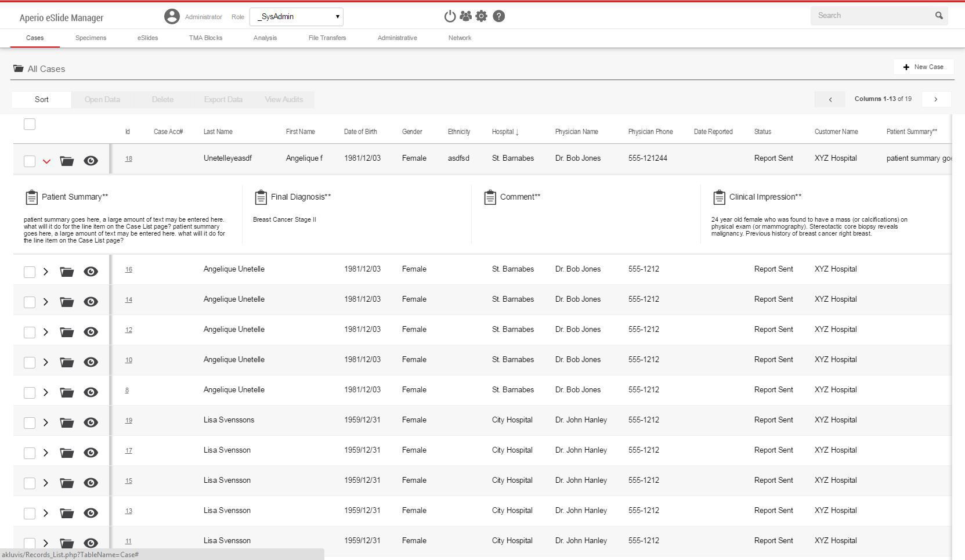965x560 pixels.
Task: Check the checkbox for case 18
Action: tap(30, 161)
